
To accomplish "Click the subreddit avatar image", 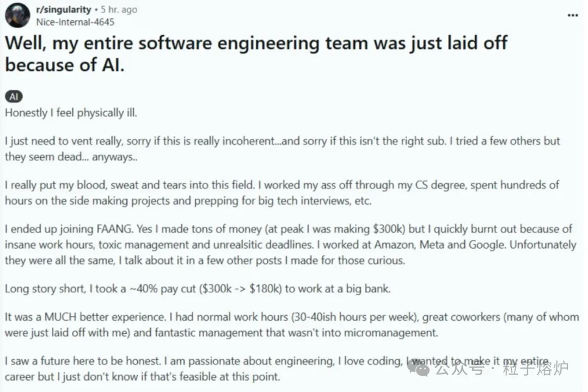I will (x=17, y=15).
